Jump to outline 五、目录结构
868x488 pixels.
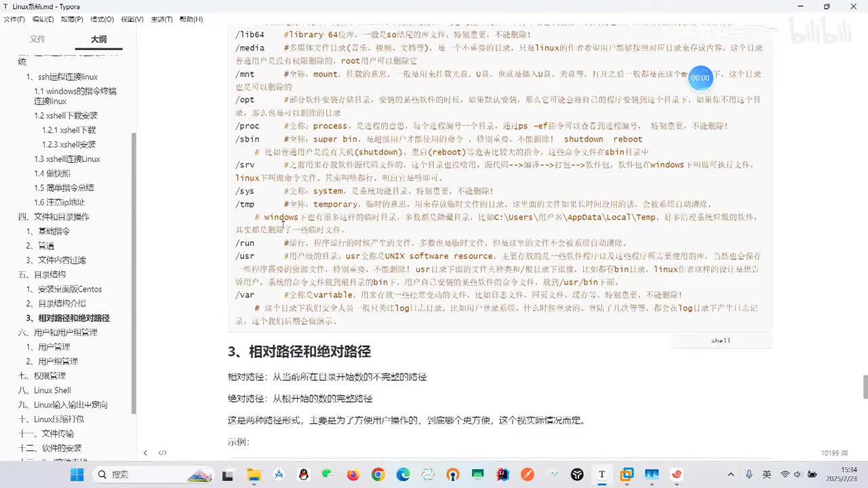(x=41, y=274)
